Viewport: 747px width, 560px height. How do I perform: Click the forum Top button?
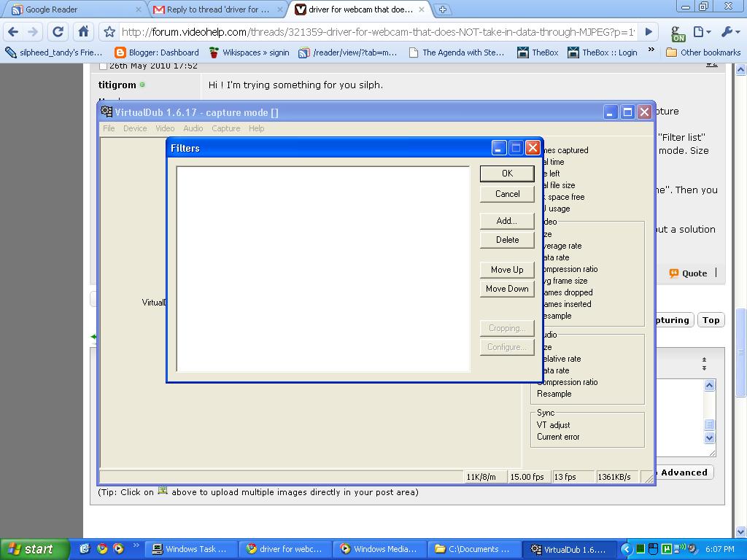711,320
